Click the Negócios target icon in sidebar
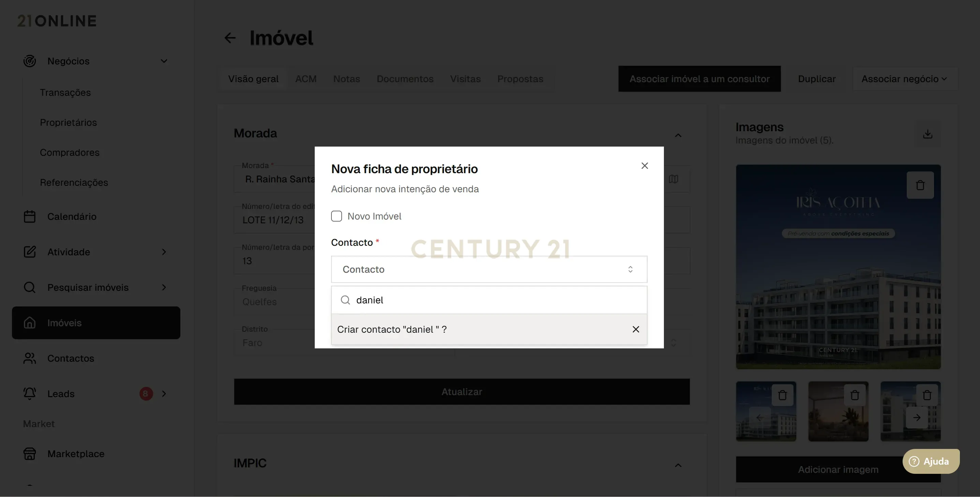Screen dimensions: 980x497 pyautogui.click(x=30, y=61)
